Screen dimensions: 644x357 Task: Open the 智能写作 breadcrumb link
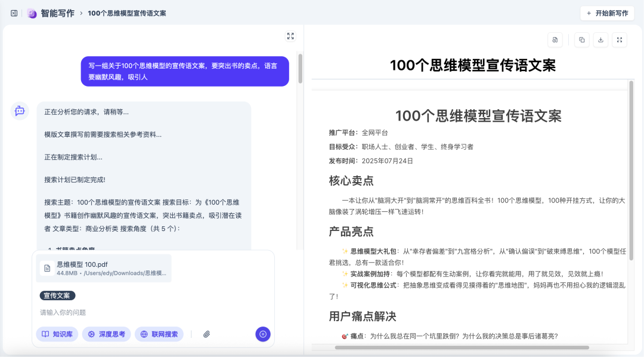tap(57, 13)
